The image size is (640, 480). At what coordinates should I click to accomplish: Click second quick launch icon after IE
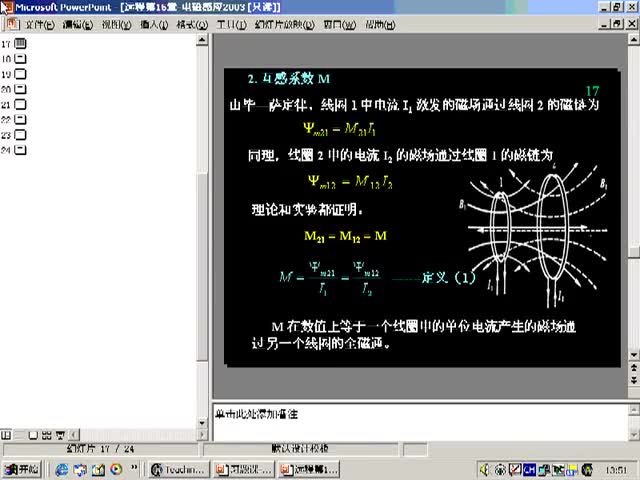tap(80, 470)
